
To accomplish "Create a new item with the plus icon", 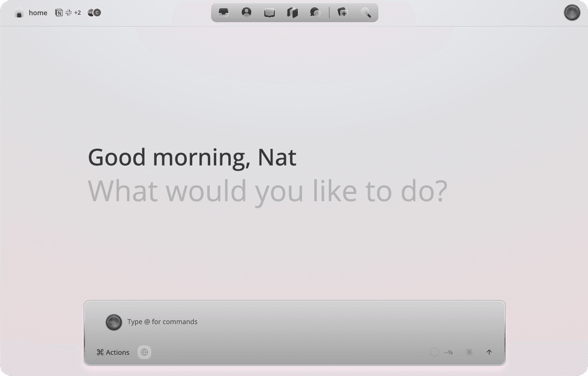I will (342, 12).
